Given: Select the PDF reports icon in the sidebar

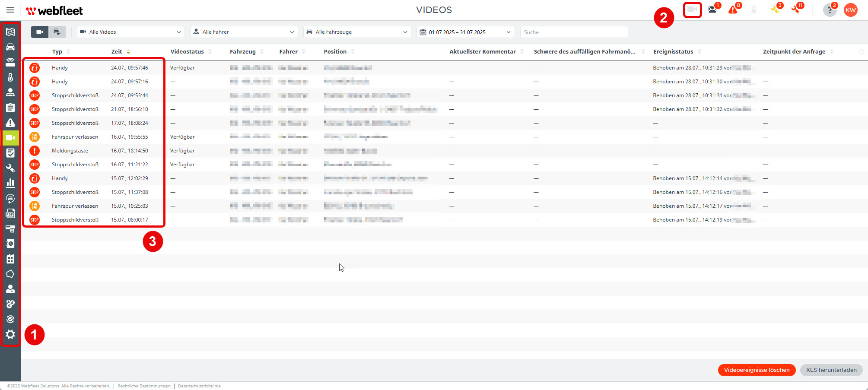Looking at the screenshot, I should [x=10, y=213].
